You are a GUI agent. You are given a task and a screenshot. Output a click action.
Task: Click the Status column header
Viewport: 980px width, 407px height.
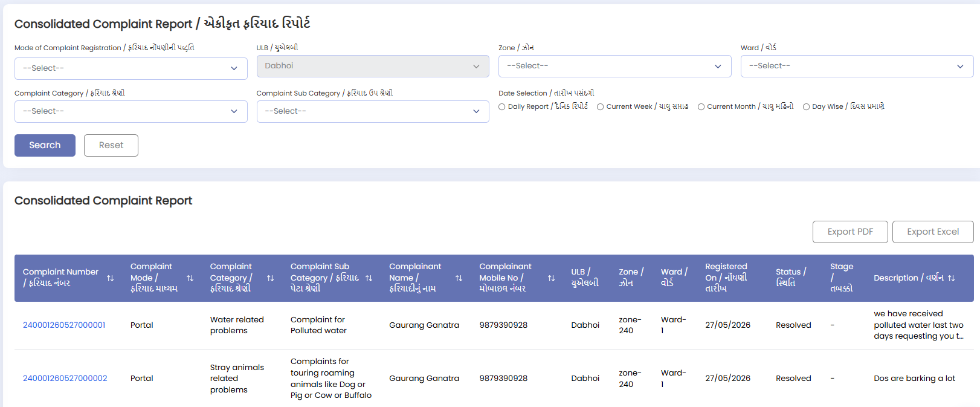pos(791,278)
